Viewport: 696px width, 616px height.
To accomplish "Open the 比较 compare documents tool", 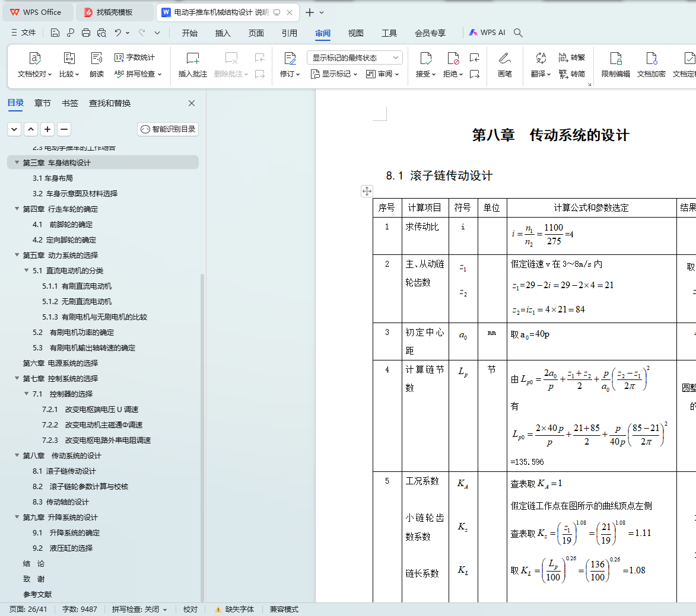I will click(69, 65).
